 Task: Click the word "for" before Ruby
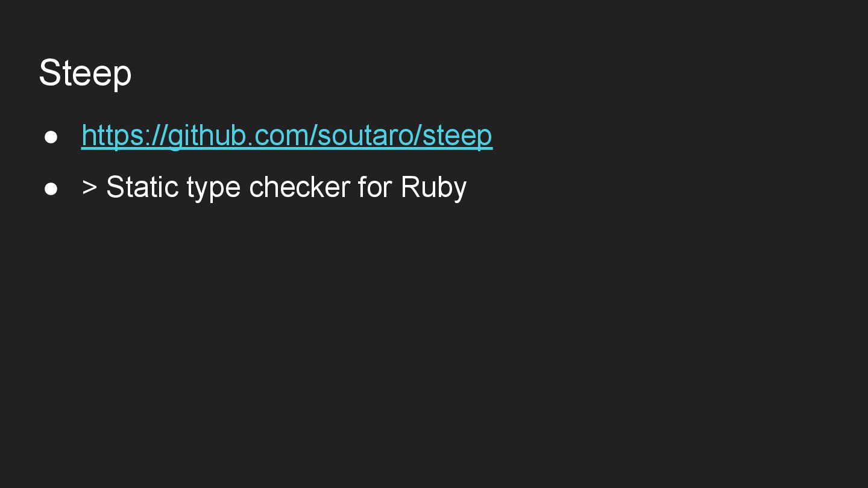pos(375,187)
